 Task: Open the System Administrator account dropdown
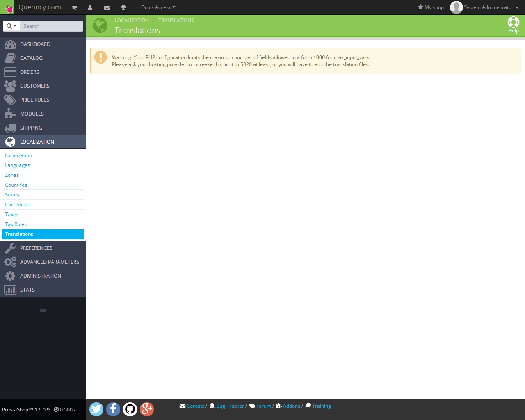(x=491, y=7)
